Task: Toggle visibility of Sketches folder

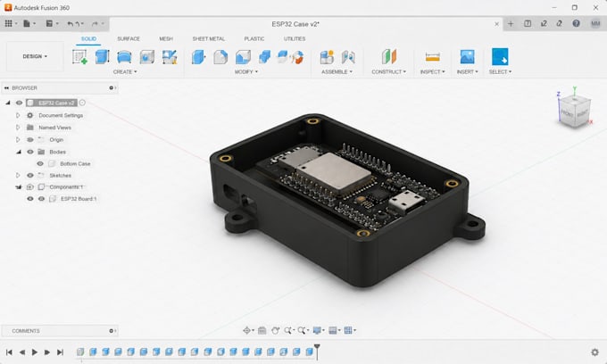Action: click(30, 175)
